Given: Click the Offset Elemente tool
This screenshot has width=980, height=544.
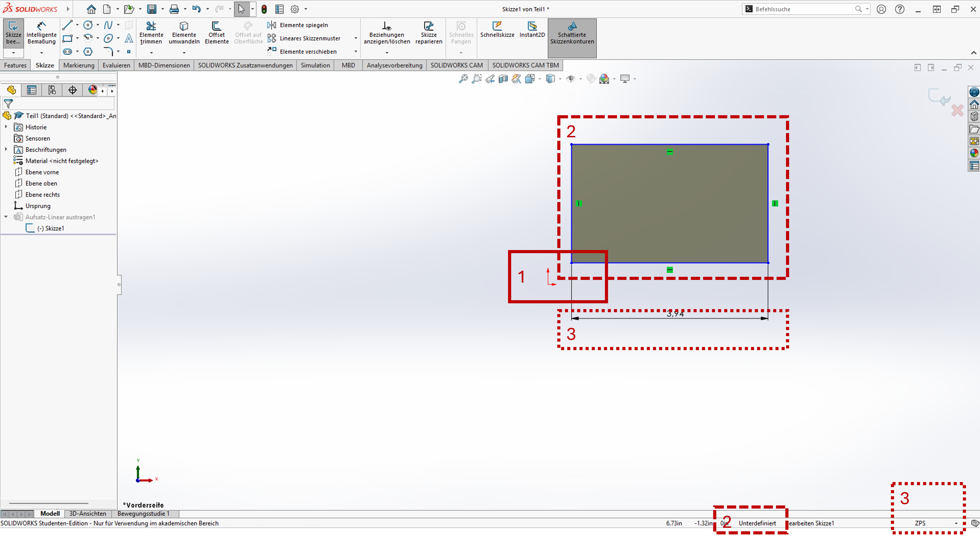Looking at the screenshot, I should pyautogui.click(x=216, y=33).
